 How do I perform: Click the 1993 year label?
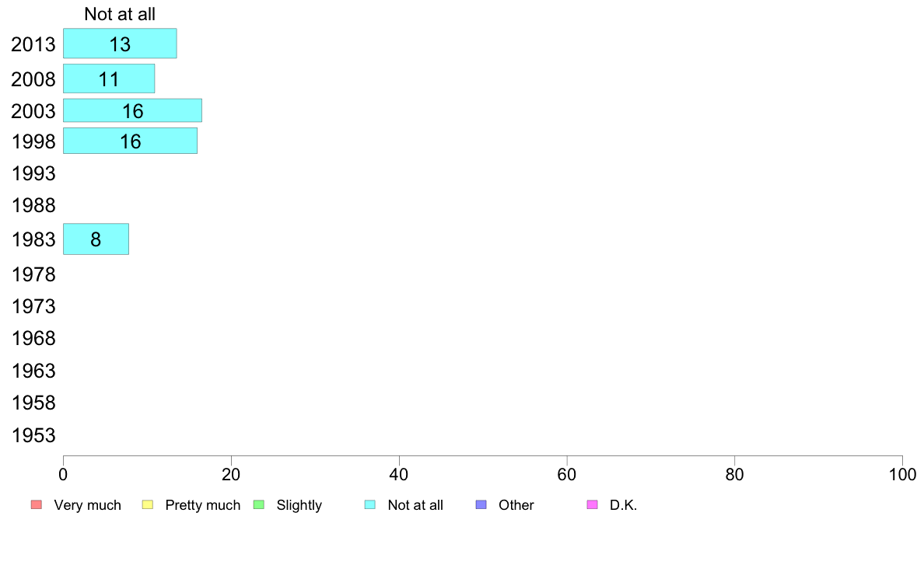click(x=33, y=174)
